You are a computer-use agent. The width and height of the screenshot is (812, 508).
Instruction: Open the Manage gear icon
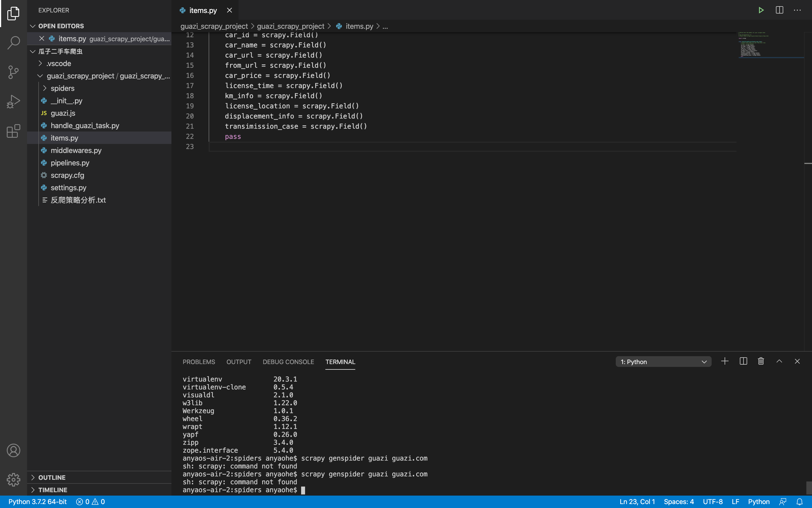coord(14,480)
